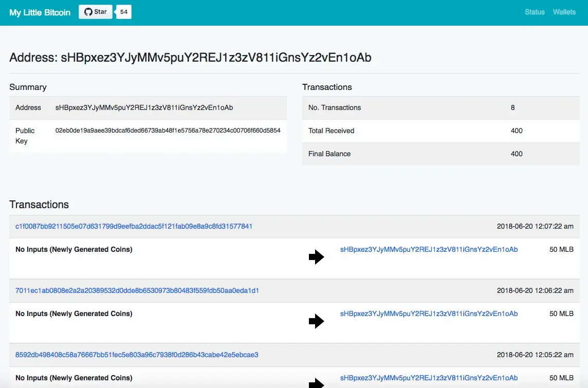This screenshot has width=588, height=388.
Task: Open transaction c1f0087bb9211505e07d631799d9eefba2ddac5f…
Action: tap(134, 227)
